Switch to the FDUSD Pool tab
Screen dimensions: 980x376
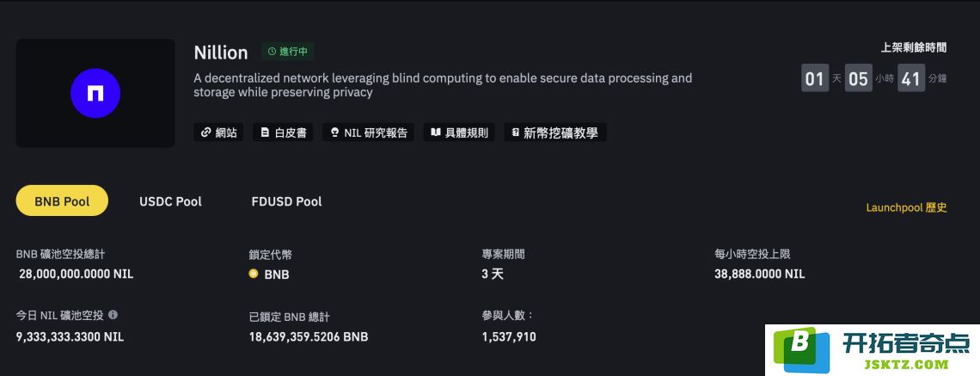(x=287, y=201)
